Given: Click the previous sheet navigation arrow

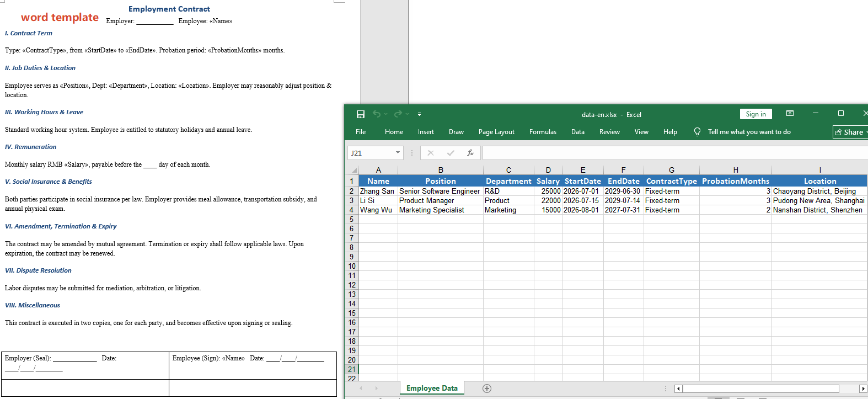Looking at the screenshot, I should [x=362, y=389].
